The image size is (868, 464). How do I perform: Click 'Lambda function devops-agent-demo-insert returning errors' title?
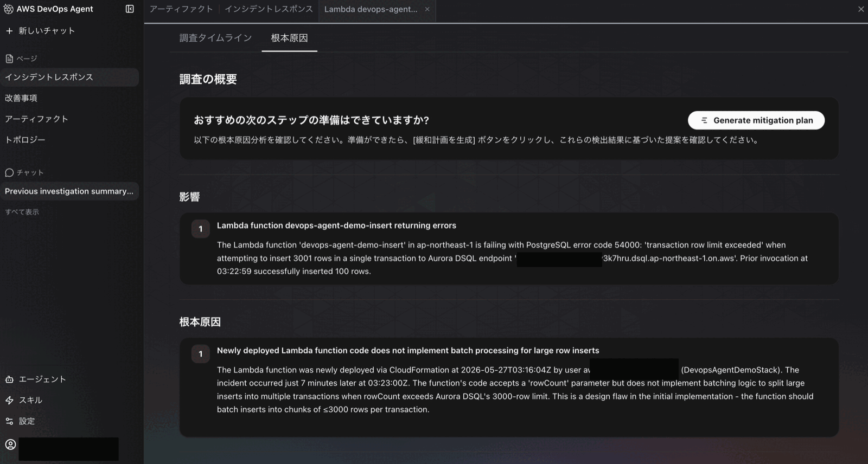tap(336, 225)
